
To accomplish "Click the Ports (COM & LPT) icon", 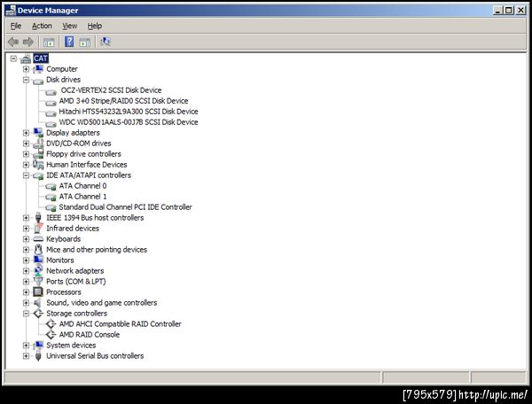I will pyautogui.click(x=38, y=282).
